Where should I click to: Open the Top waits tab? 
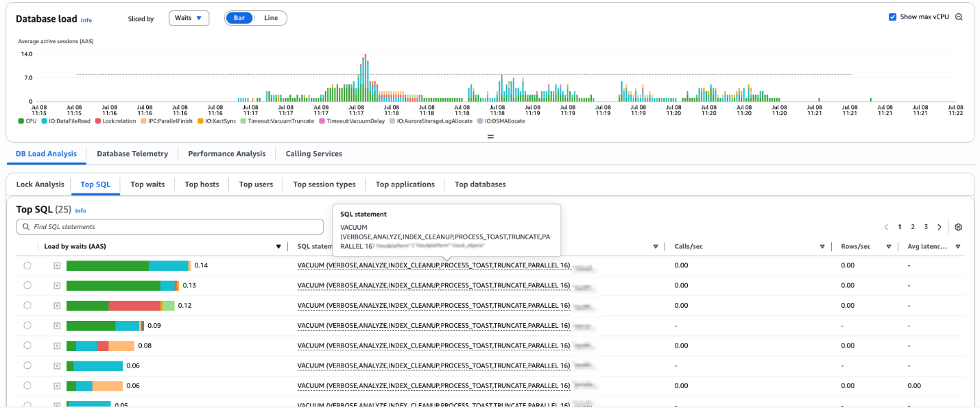click(147, 184)
